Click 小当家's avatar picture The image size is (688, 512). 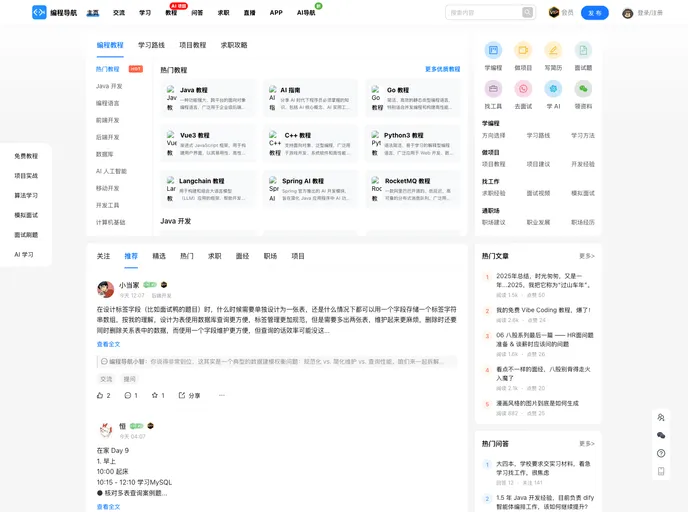[105, 289]
